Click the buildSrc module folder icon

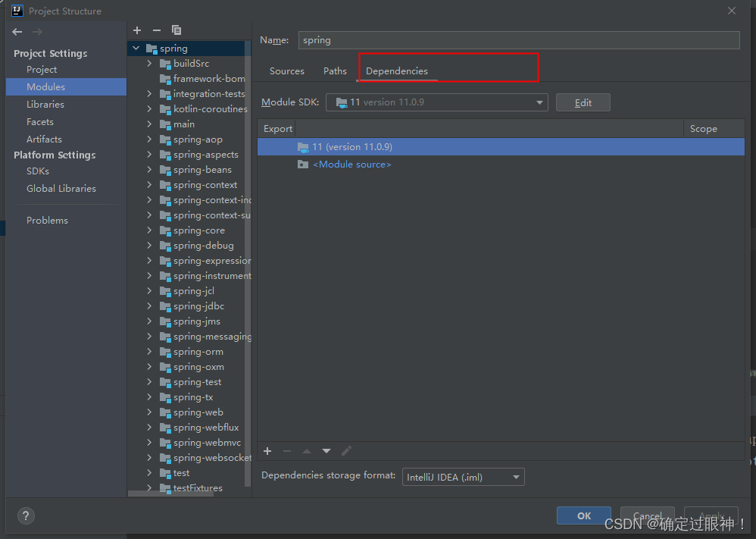coord(165,64)
